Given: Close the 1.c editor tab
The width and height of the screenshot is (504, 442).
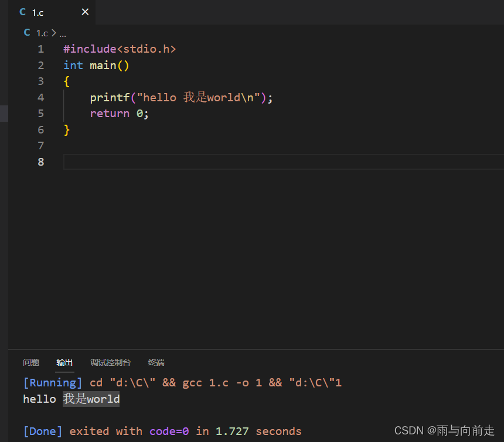Looking at the screenshot, I should (x=84, y=12).
